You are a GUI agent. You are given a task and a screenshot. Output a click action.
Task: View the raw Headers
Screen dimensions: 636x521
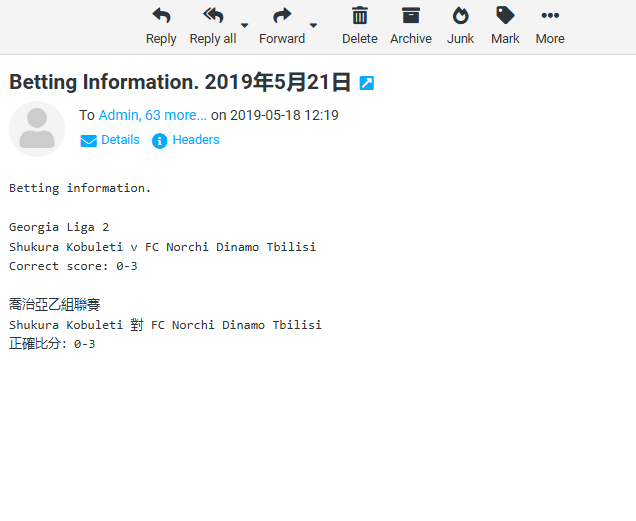pyautogui.click(x=186, y=140)
